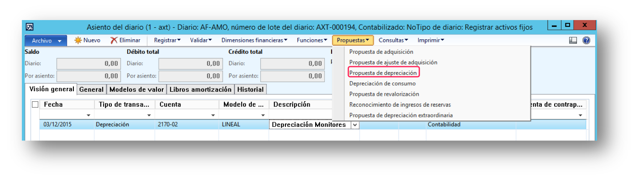Switch to the Visión general tab

pyautogui.click(x=52, y=89)
